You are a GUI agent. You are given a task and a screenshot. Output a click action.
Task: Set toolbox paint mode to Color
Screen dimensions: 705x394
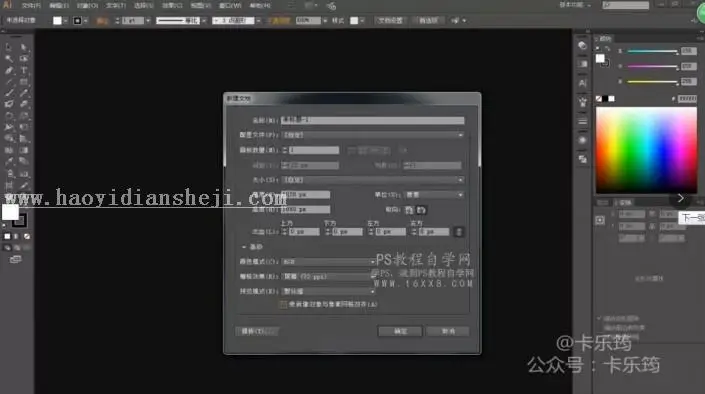click(x=7, y=236)
